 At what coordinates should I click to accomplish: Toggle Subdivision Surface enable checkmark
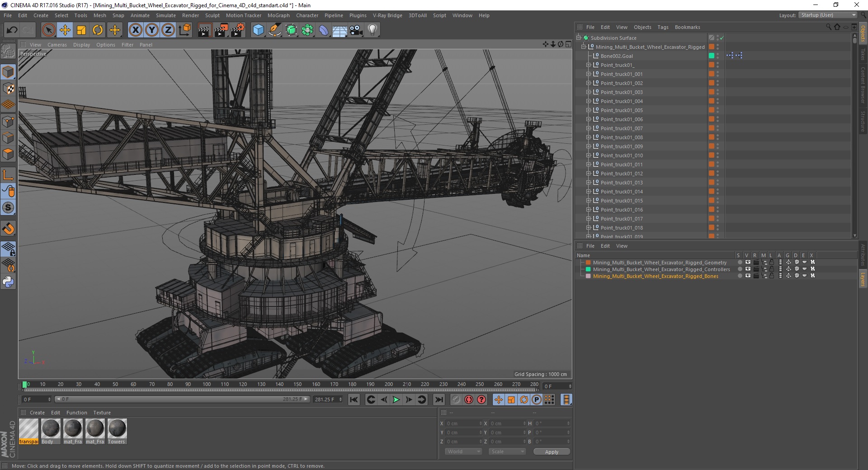pyautogui.click(x=722, y=38)
